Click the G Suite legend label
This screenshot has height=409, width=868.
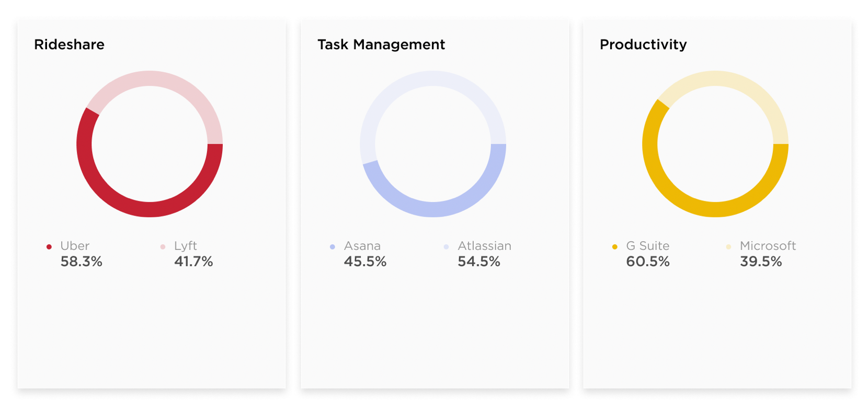pos(648,246)
